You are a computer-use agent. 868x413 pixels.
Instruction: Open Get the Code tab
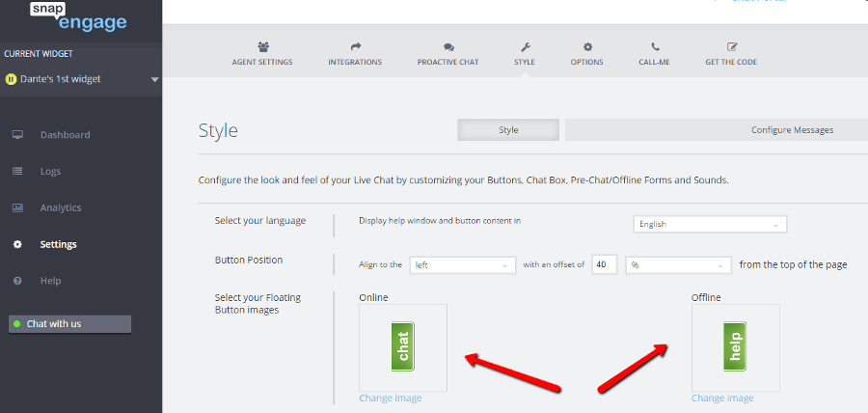(731, 54)
